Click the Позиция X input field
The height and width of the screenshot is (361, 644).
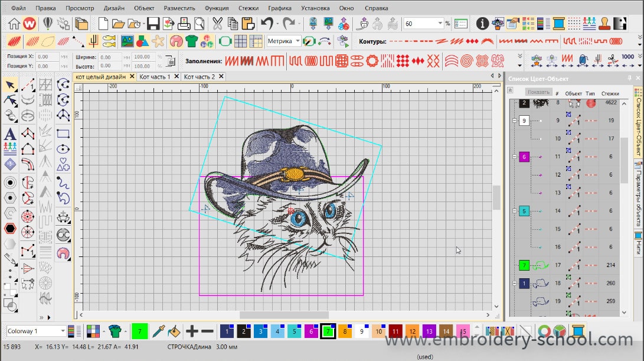48,57
